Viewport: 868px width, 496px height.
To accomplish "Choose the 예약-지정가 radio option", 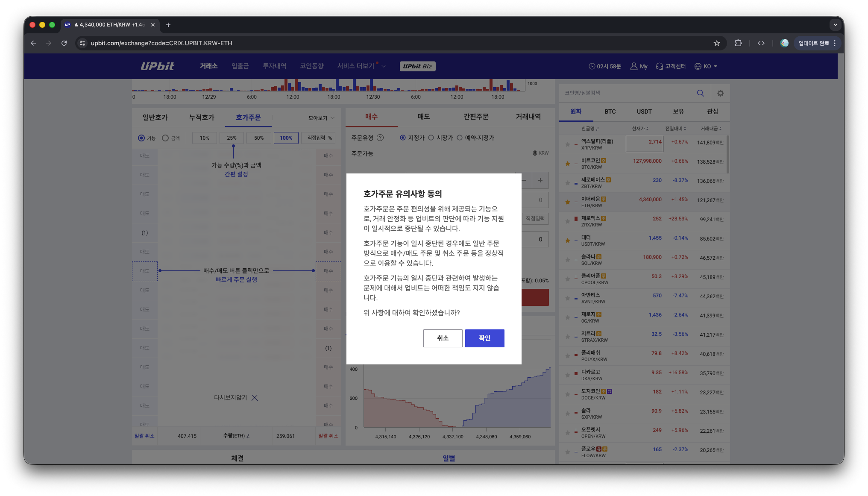I will [x=460, y=138].
